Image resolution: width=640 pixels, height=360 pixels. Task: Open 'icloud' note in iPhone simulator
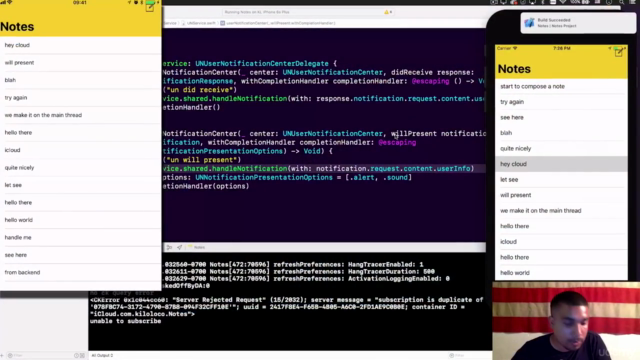561,242
